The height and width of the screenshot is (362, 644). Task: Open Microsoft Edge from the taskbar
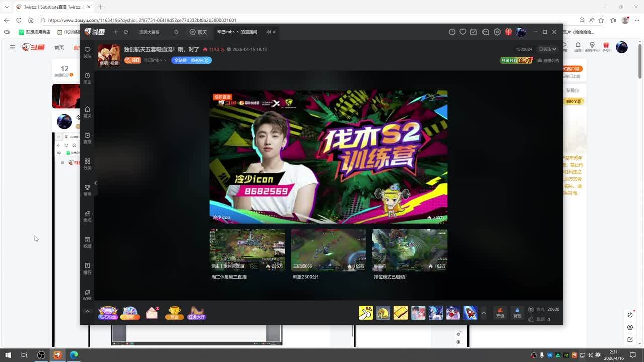click(x=74, y=355)
